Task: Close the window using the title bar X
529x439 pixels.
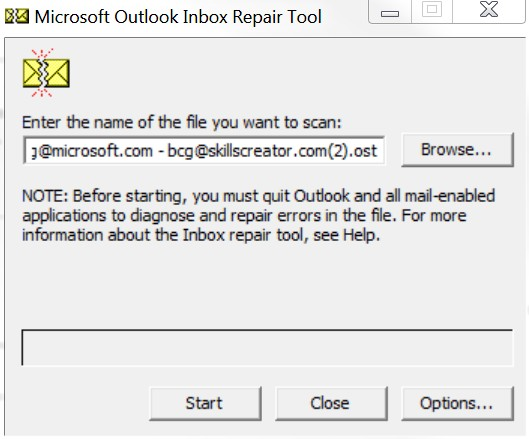Action: 489,10
